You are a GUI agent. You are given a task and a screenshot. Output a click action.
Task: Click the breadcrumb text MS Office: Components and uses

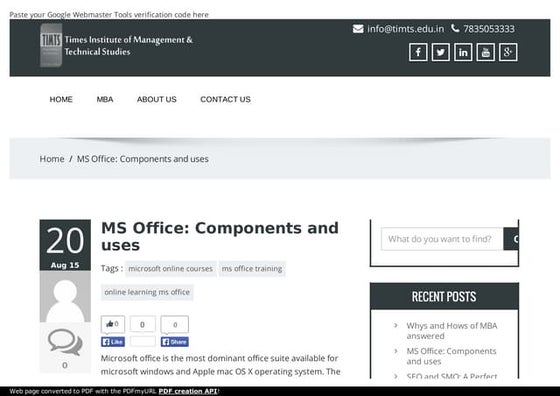tap(143, 159)
